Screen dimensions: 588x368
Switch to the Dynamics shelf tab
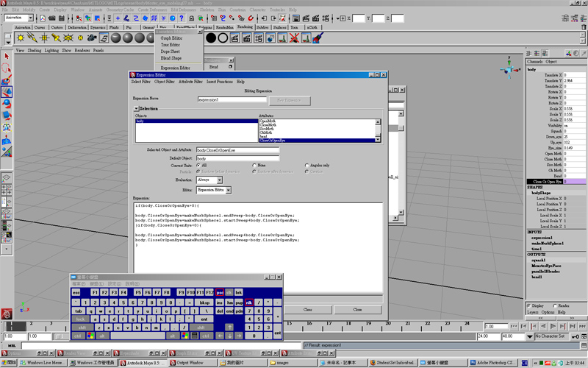[98, 27]
